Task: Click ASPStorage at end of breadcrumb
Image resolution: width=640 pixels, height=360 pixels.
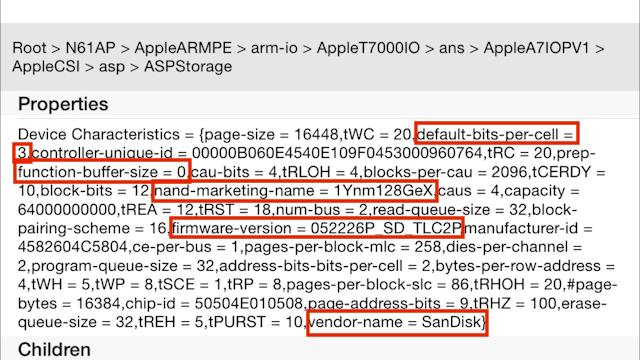Action: tap(188, 67)
